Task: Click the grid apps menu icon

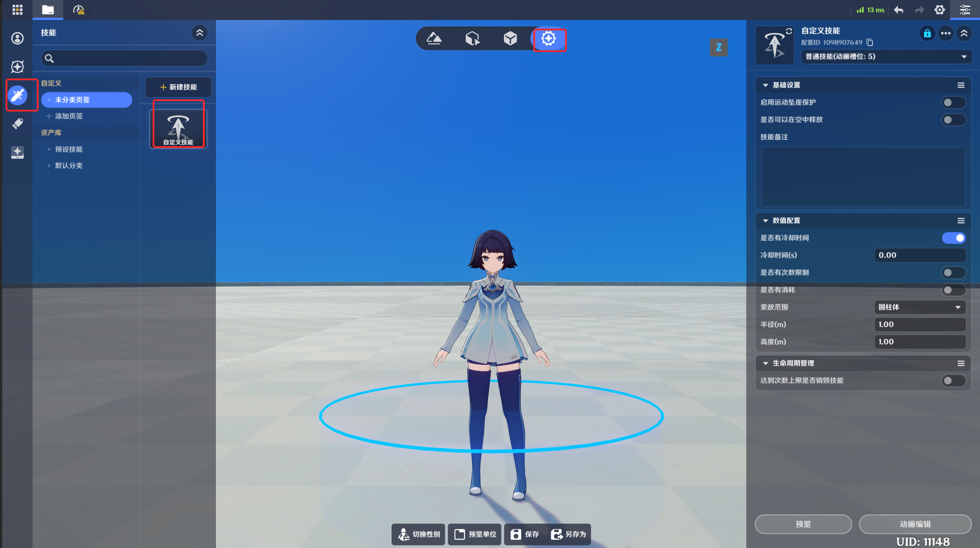Action: pyautogui.click(x=17, y=10)
